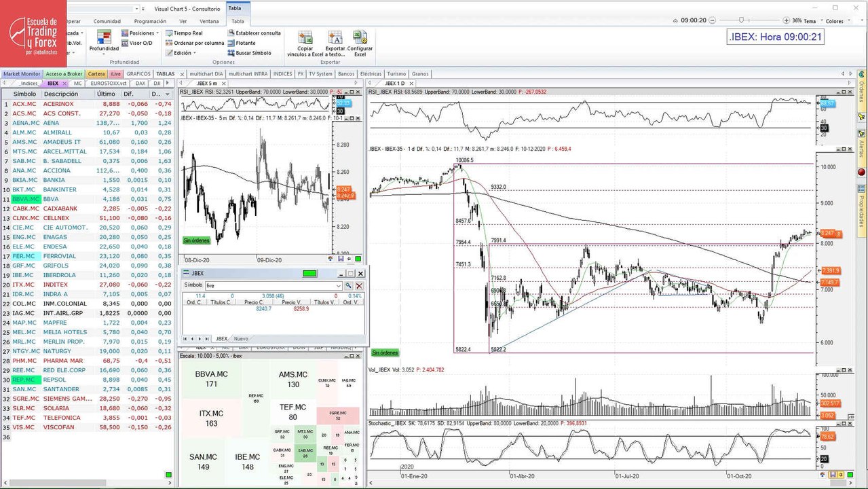This screenshot has width=868, height=489.
Task: Click Sin órdenes label on the daily chart
Action: pos(385,352)
